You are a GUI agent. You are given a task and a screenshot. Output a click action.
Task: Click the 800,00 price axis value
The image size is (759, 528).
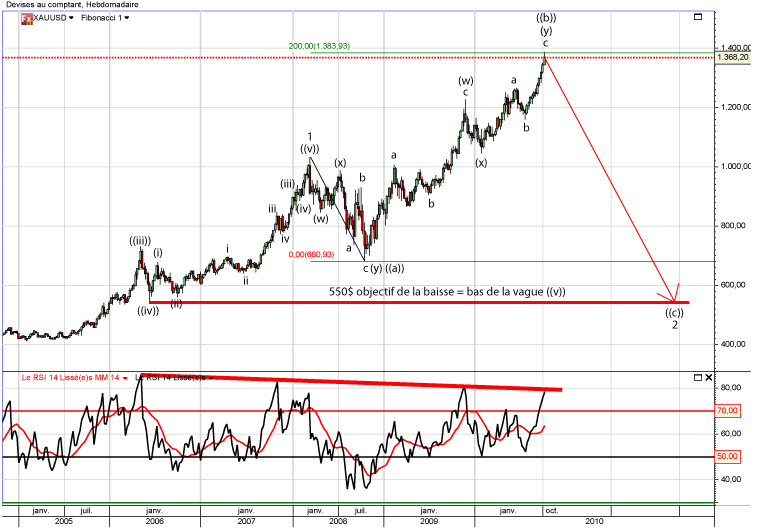tap(732, 226)
